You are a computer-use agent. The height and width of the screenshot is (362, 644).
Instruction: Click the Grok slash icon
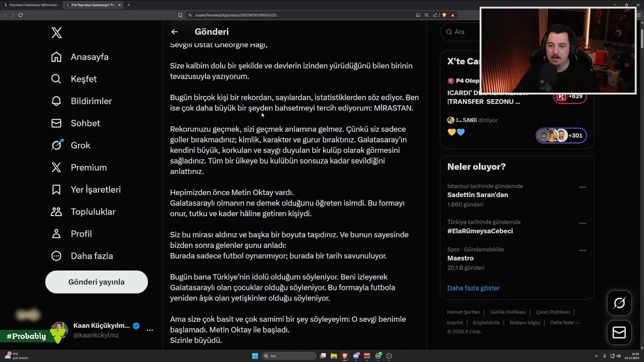(56, 145)
